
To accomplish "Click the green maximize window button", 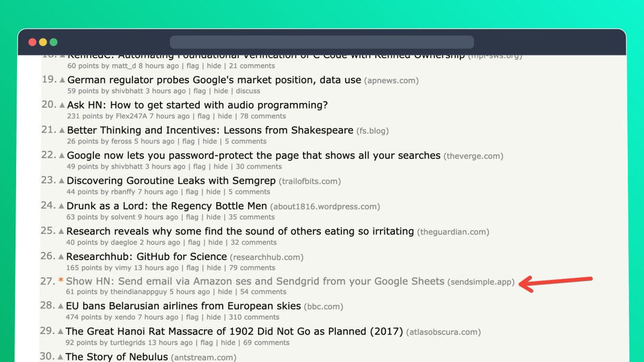I will tap(53, 42).
